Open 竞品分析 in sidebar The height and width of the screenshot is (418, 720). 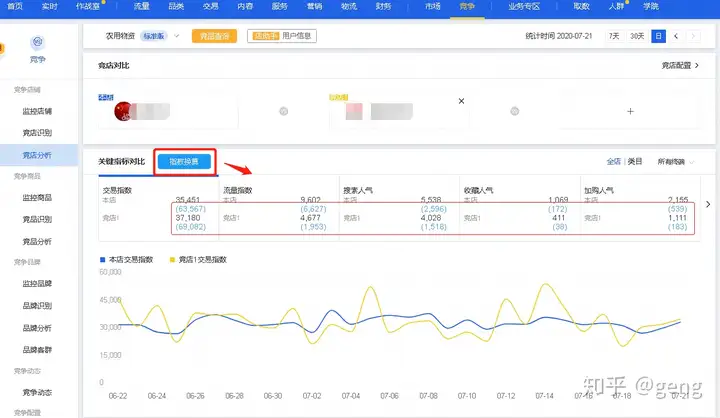pos(37,242)
